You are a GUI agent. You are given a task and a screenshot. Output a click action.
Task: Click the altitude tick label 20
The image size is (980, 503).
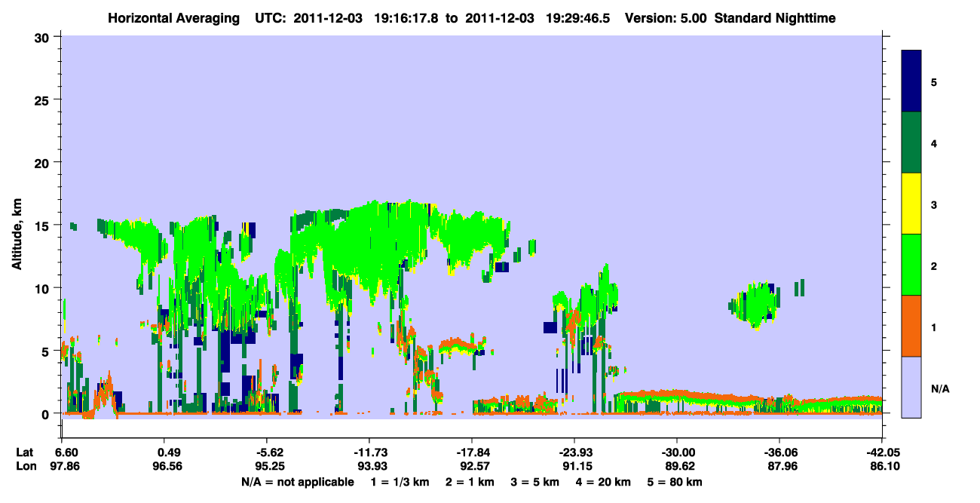[x=43, y=163]
